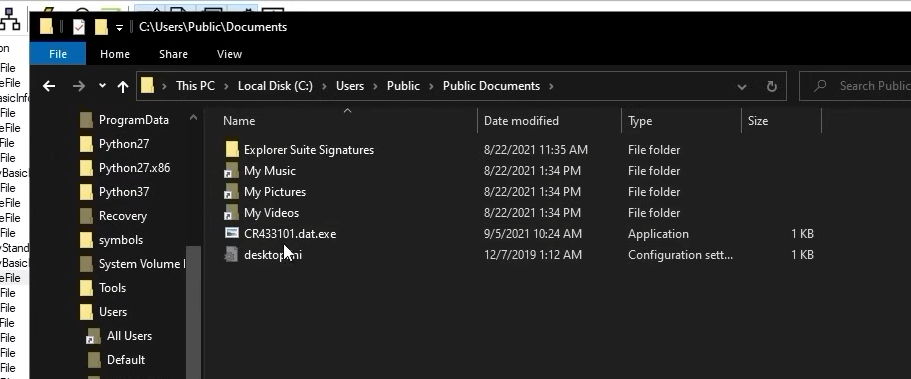Select the My Pictures shortcut icon
911x379 pixels.
[x=231, y=192]
